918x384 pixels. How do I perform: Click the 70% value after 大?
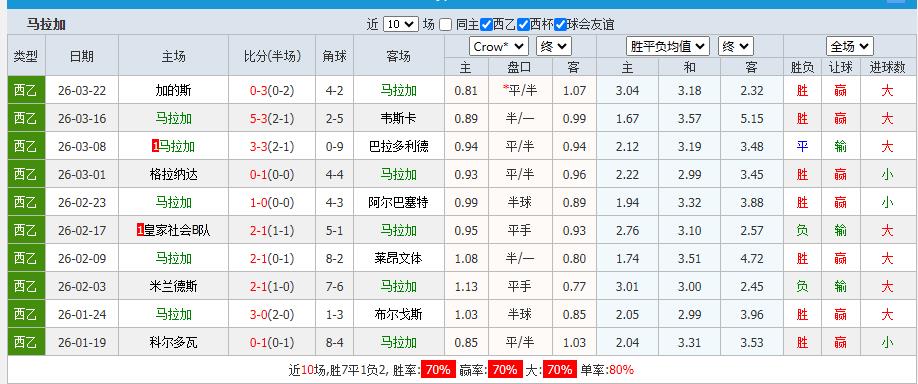tap(559, 370)
